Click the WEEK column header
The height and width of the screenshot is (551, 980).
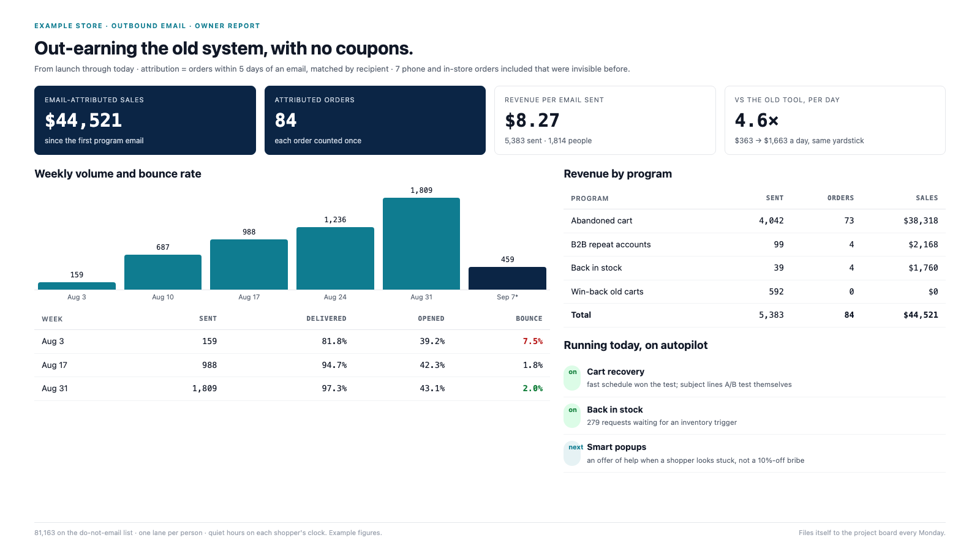(x=52, y=319)
